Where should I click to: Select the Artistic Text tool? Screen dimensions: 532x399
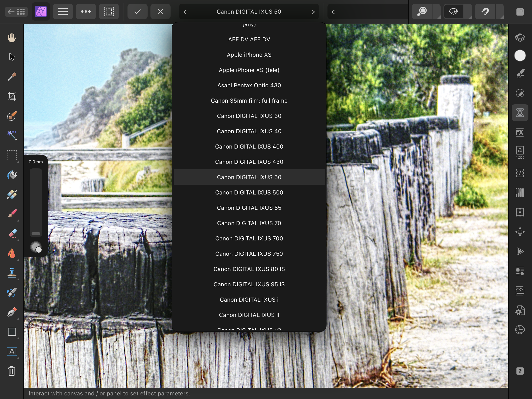12,351
